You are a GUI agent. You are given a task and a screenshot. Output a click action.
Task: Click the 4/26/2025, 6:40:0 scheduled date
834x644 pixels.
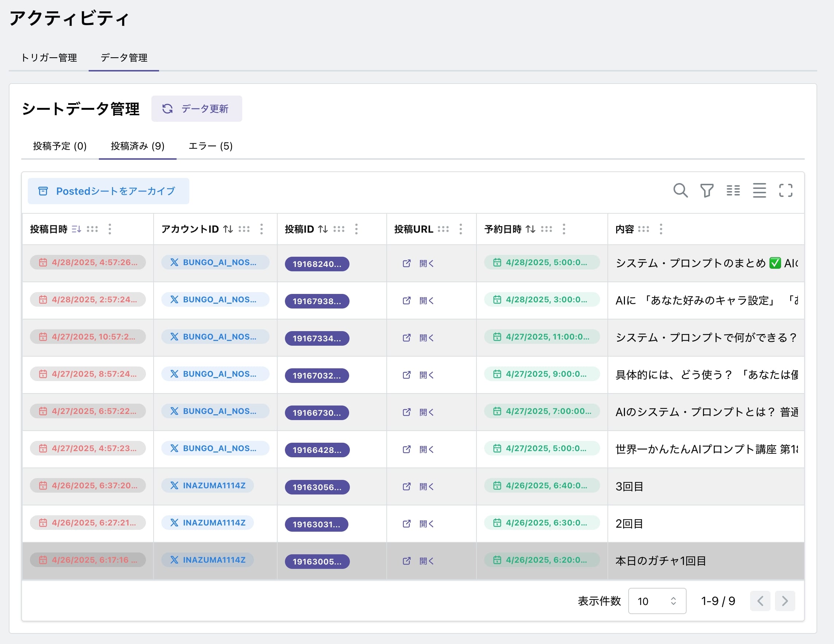[542, 486]
